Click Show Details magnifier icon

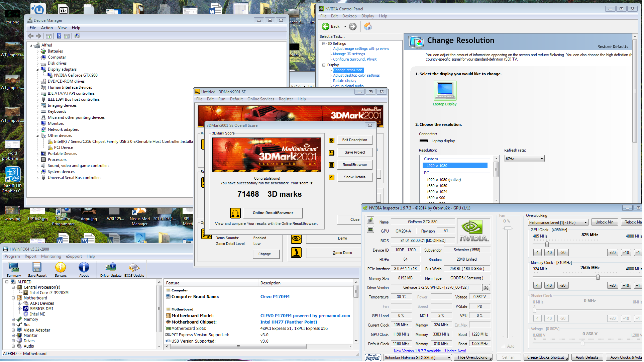[x=332, y=177]
